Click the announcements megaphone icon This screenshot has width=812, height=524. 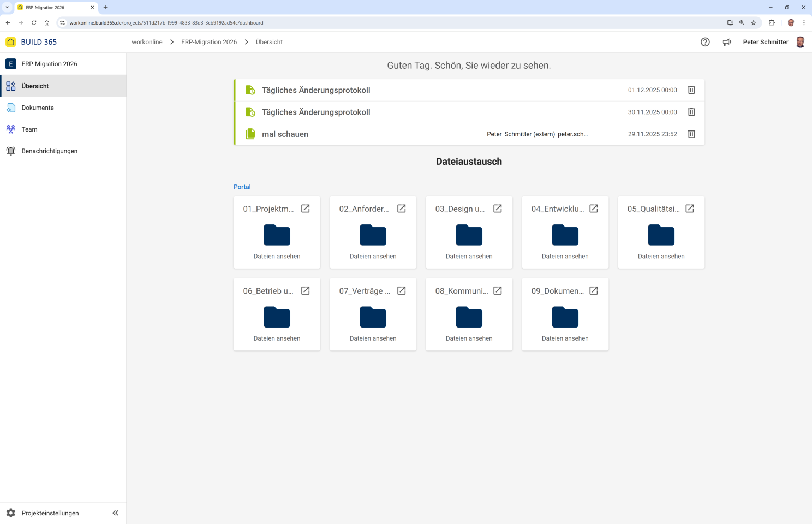click(726, 42)
